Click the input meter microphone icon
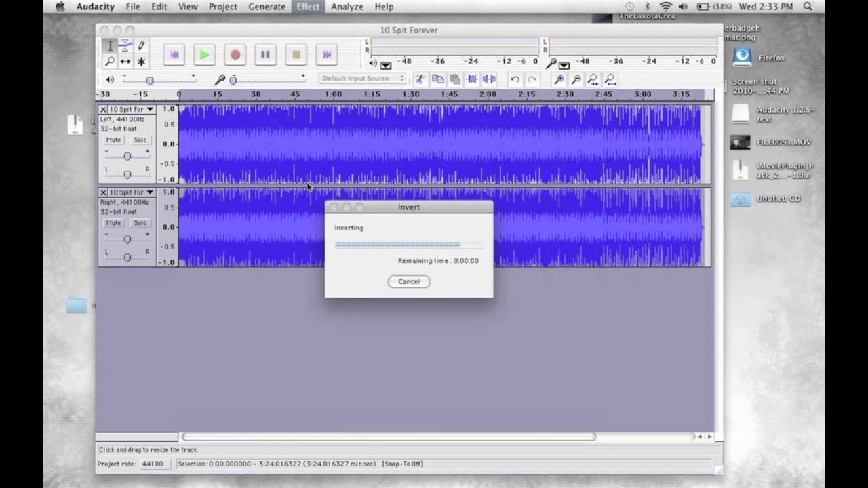Screen dimensions: 868x488 [x=552, y=63]
